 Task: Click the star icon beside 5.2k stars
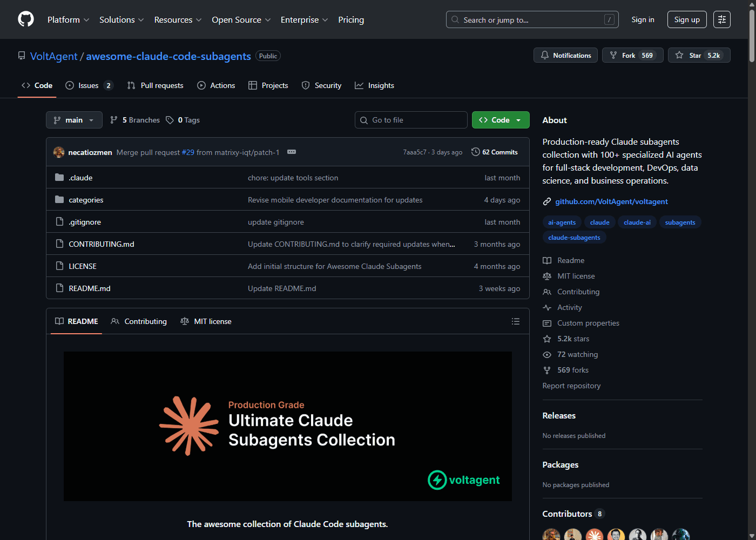coord(547,339)
